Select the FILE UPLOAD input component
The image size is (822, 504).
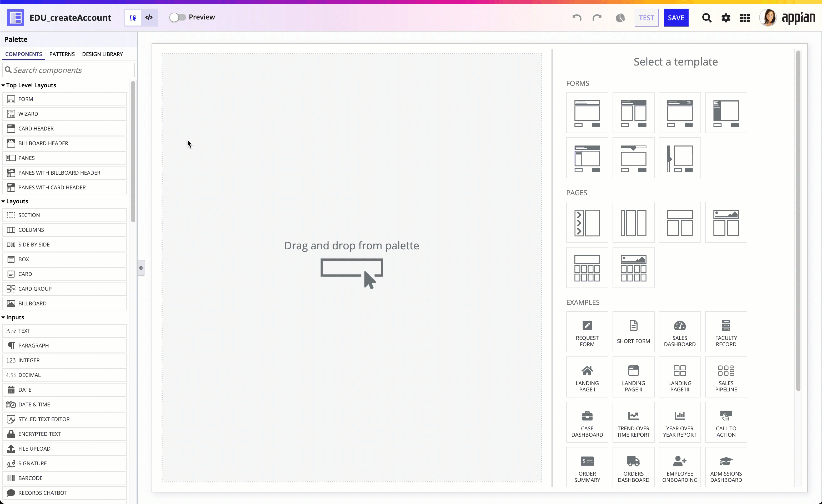(x=64, y=449)
